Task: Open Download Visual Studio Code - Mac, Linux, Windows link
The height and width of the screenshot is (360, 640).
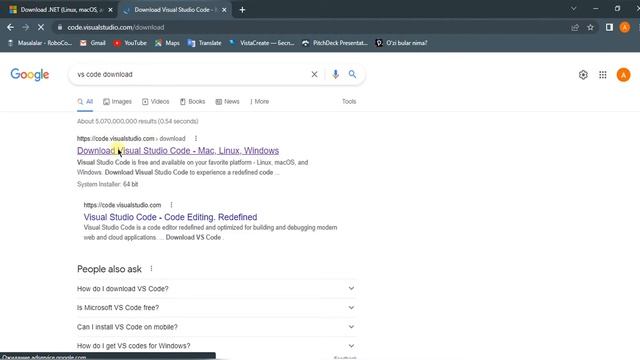Action: click(x=178, y=151)
